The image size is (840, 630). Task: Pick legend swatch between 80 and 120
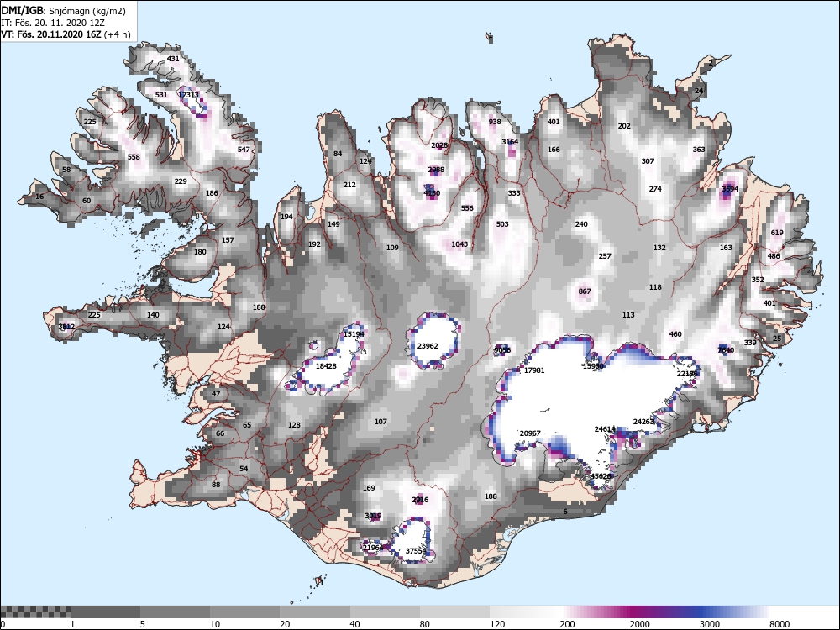click(x=454, y=612)
